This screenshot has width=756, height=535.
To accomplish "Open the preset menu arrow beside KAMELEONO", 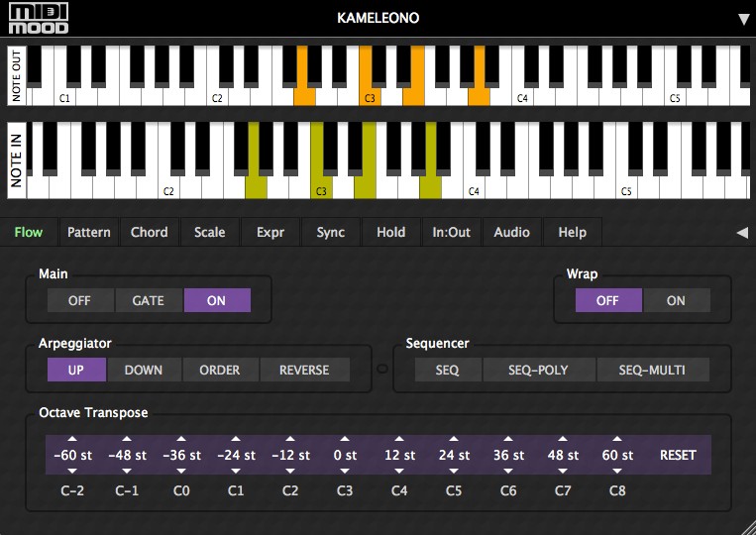I will (x=743, y=19).
